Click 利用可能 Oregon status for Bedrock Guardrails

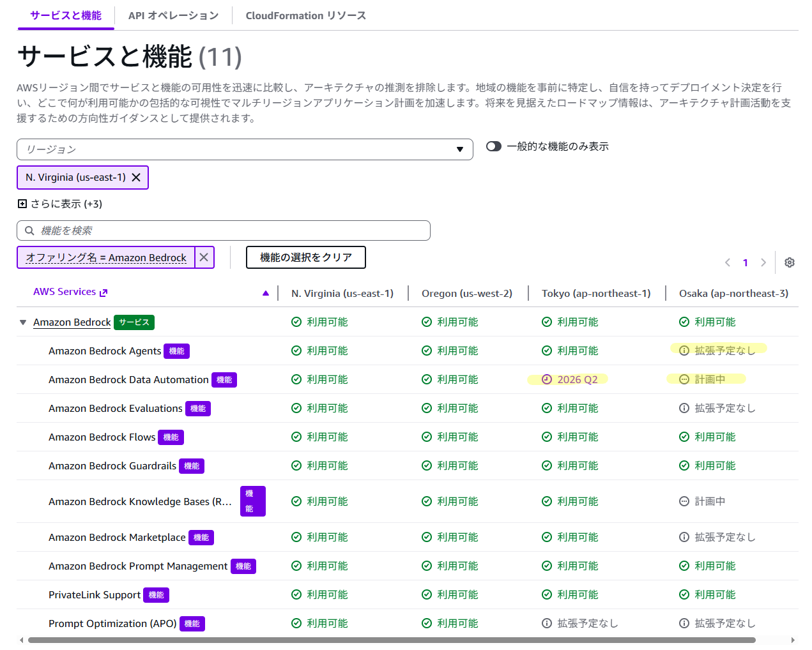tap(450, 466)
